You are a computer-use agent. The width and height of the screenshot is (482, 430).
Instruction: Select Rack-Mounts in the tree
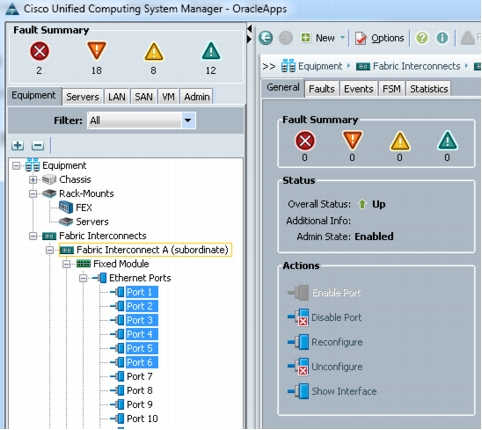86,194
